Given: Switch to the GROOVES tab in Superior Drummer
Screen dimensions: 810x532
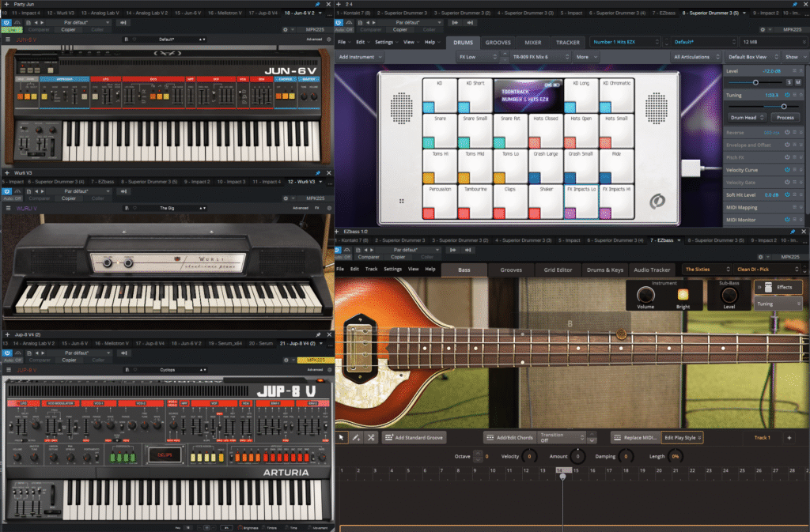Looking at the screenshot, I should pos(498,43).
